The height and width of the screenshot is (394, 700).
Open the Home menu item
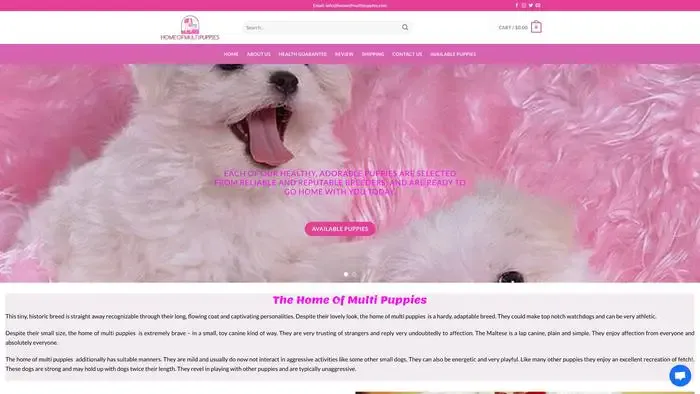231,54
